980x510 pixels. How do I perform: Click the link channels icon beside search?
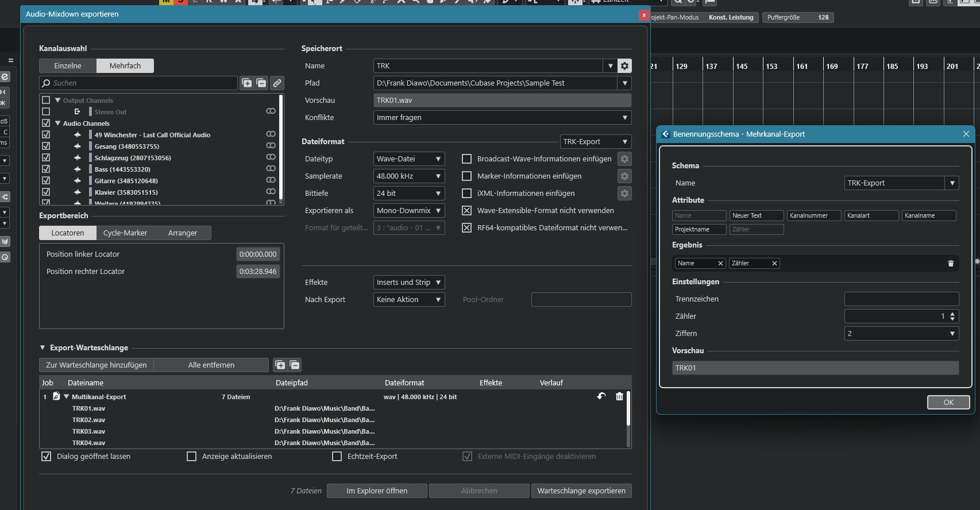(277, 83)
